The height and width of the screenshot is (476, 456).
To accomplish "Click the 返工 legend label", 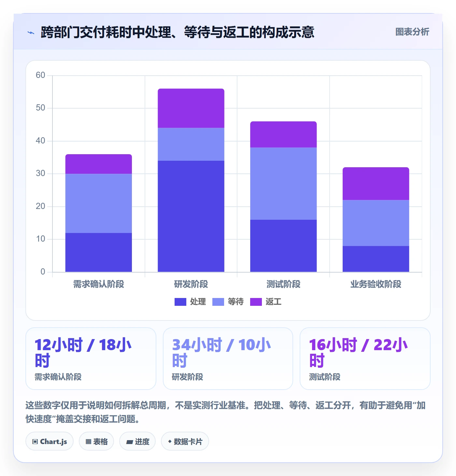I will point(274,302).
